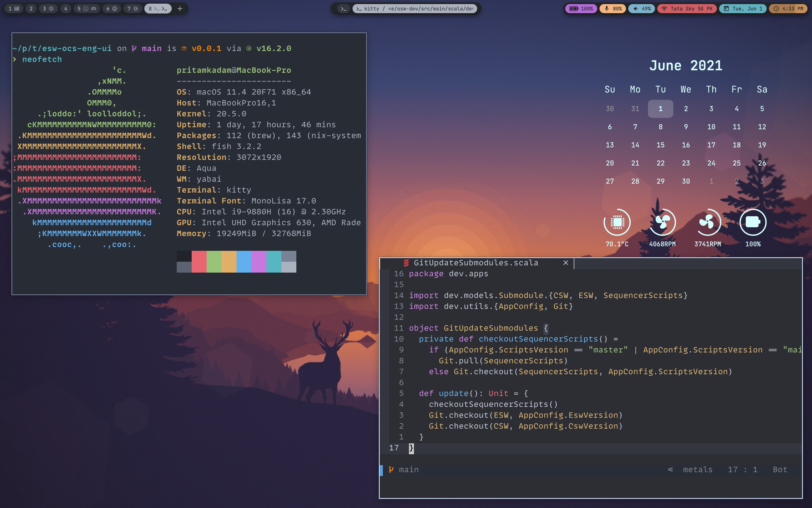Click the def update(): Unit line
812x508 pixels.
point(474,393)
